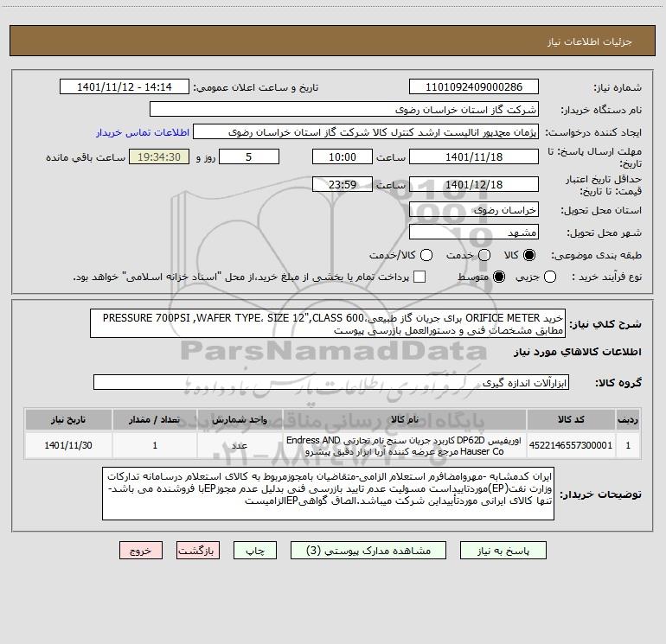
Task: Click the remaining days field showing 5
Action: point(249,156)
